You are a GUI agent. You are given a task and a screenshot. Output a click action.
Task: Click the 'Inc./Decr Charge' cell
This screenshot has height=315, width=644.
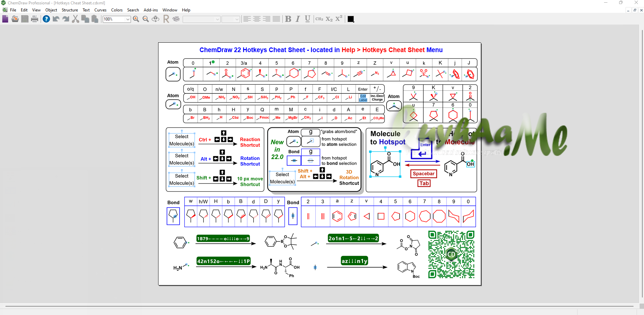(377, 98)
